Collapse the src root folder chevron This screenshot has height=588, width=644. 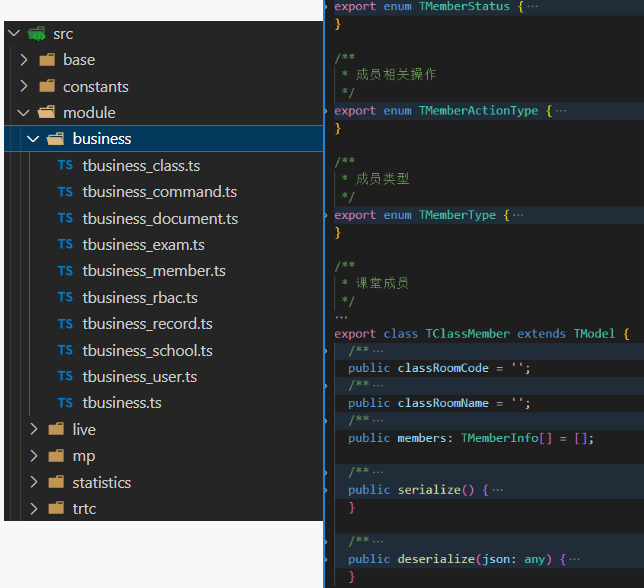pos(13,34)
